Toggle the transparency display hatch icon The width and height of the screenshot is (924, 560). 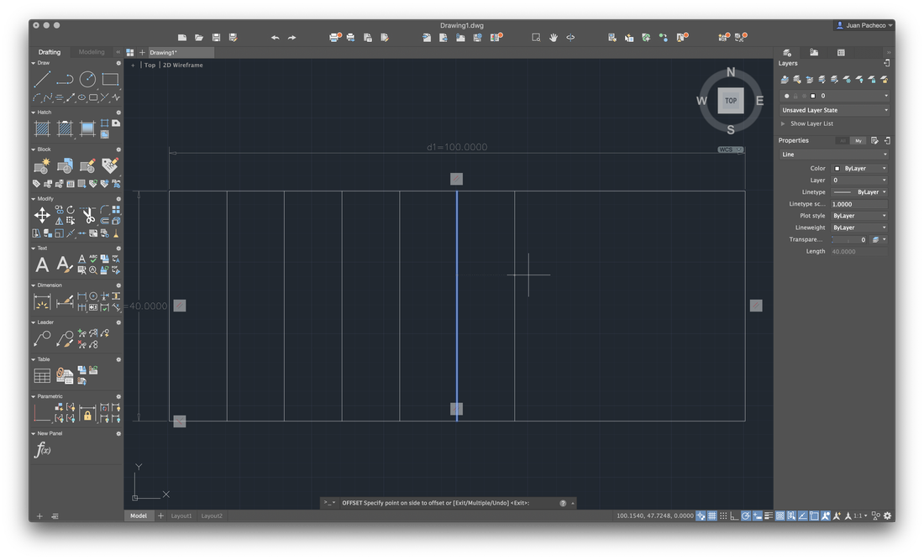[x=780, y=516]
